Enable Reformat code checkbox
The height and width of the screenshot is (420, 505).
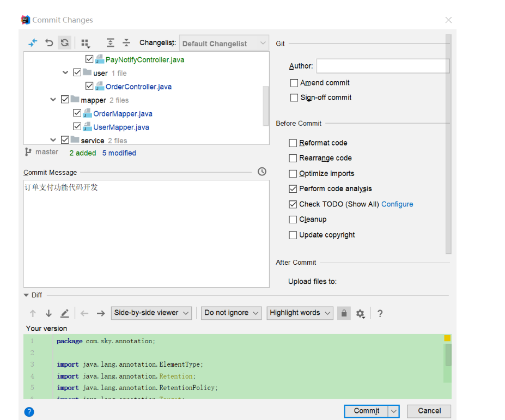pyautogui.click(x=293, y=143)
